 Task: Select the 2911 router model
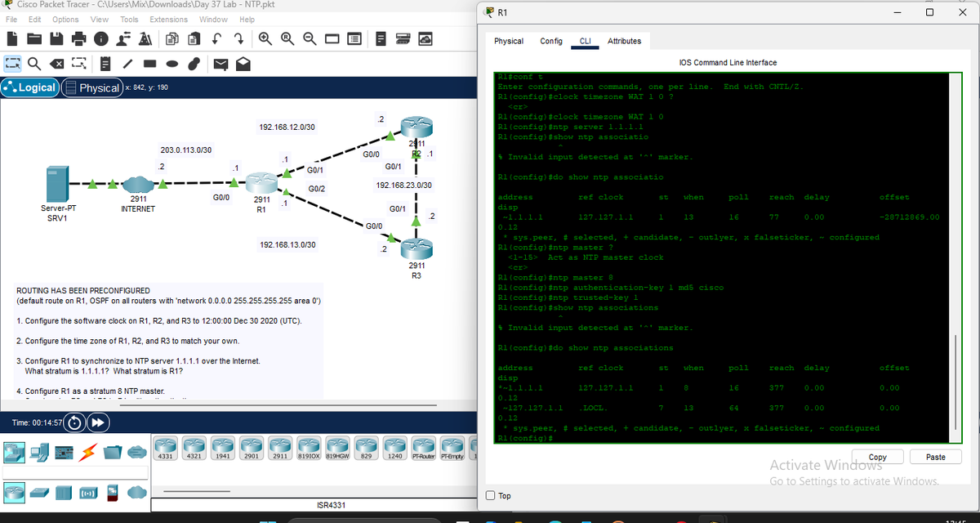click(x=278, y=447)
